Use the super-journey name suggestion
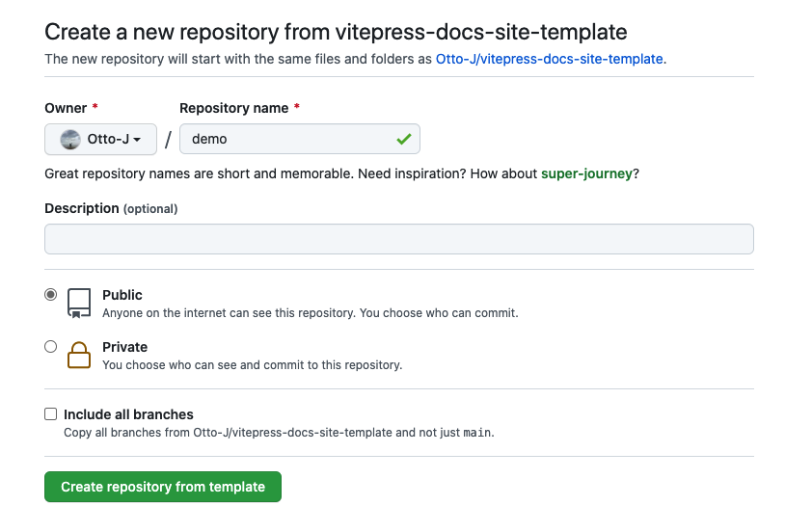Image resolution: width=785 pixels, height=532 pixels. 586,173
